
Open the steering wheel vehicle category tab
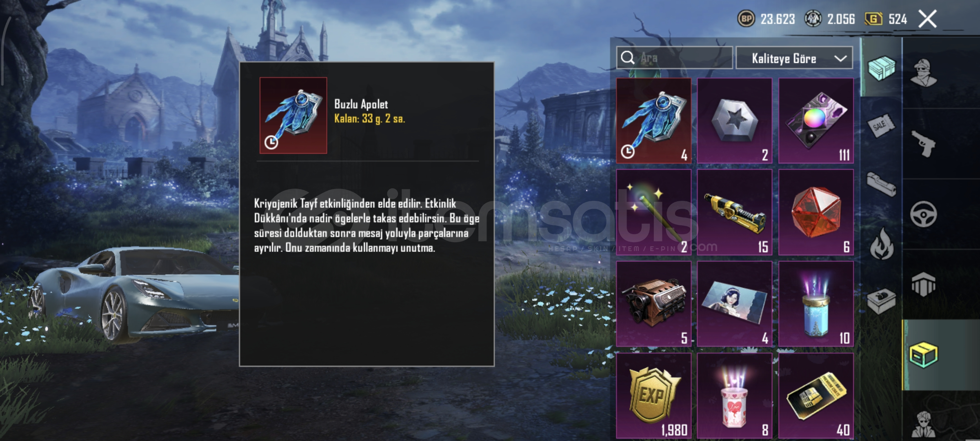pyautogui.click(x=924, y=214)
